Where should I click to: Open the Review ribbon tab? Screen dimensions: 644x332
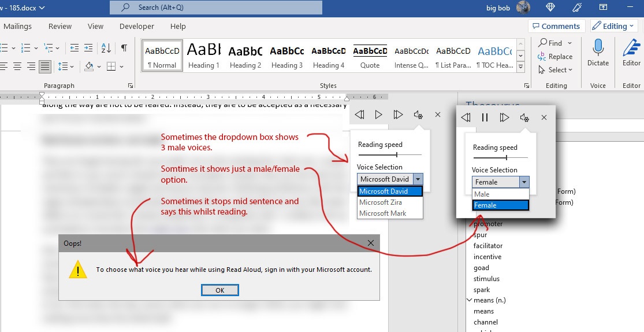[x=60, y=27]
